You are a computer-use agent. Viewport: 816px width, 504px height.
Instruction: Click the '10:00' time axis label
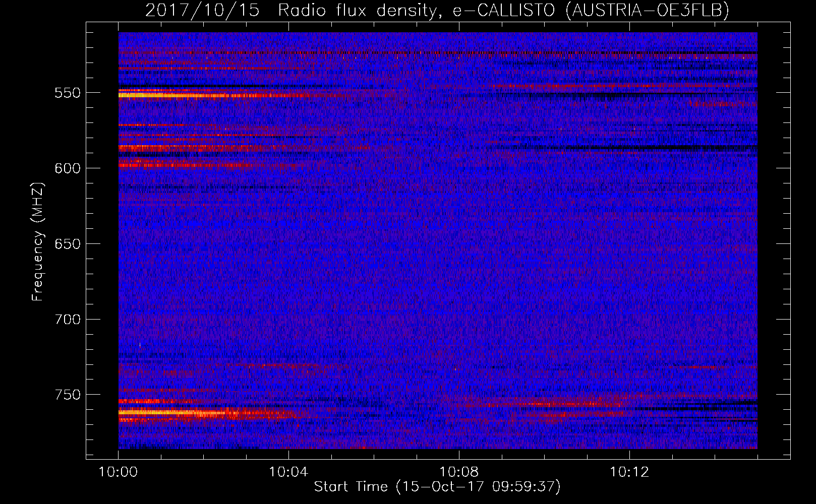coord(118,472)
